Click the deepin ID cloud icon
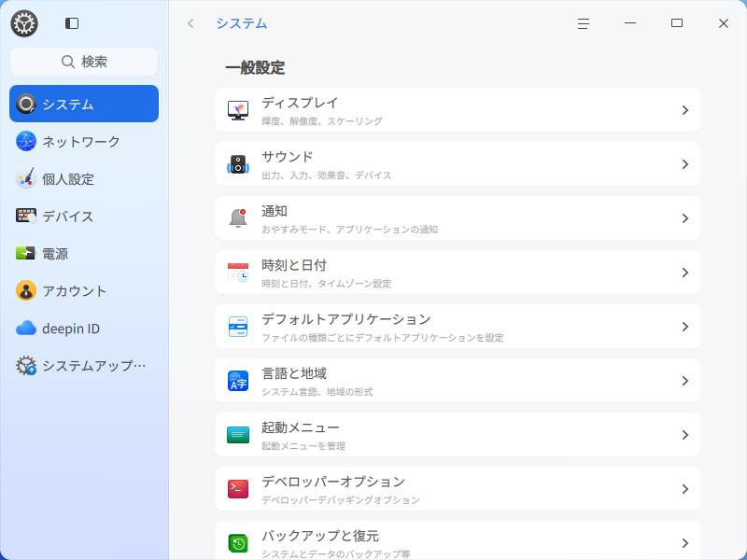This screenshot has height=560, width=747. click(x=26, y=329)
